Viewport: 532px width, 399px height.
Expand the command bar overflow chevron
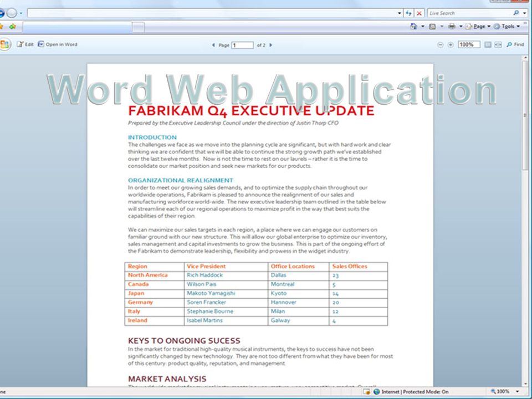[x=525, y=23]
